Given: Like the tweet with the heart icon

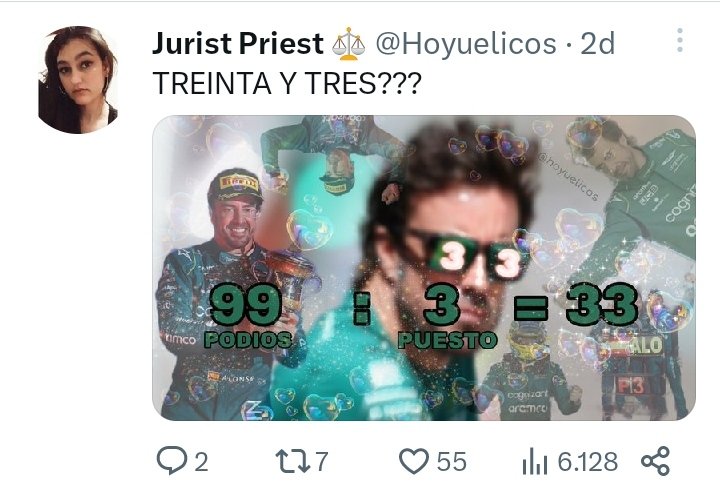Looking at the screenshot, I should 414,461.
